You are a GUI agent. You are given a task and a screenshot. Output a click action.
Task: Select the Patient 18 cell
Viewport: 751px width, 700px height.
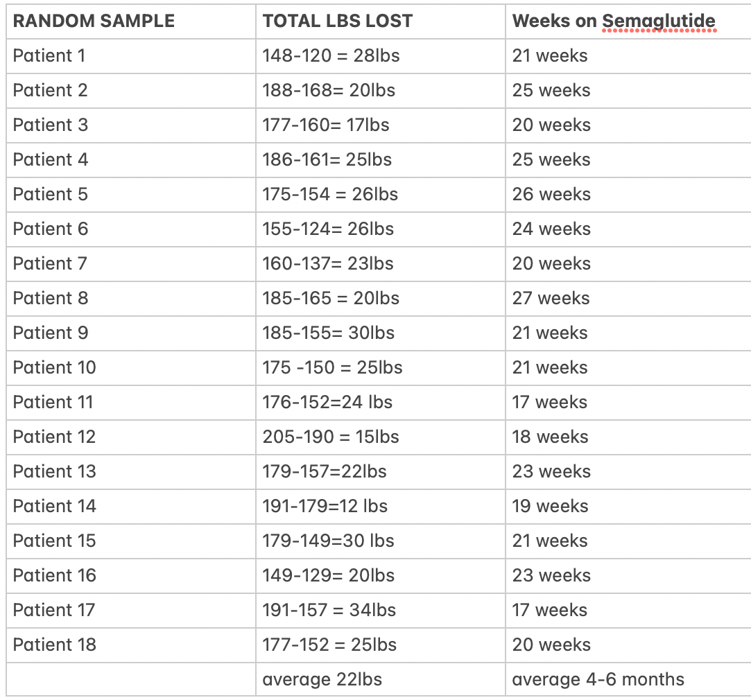click(x=54, y=645)
